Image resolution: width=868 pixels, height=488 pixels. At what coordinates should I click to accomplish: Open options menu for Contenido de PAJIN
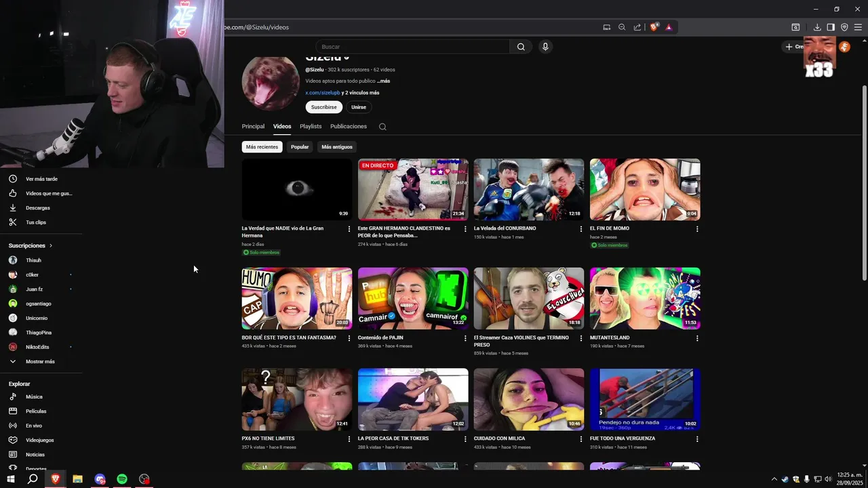click(x=465, y=338)
